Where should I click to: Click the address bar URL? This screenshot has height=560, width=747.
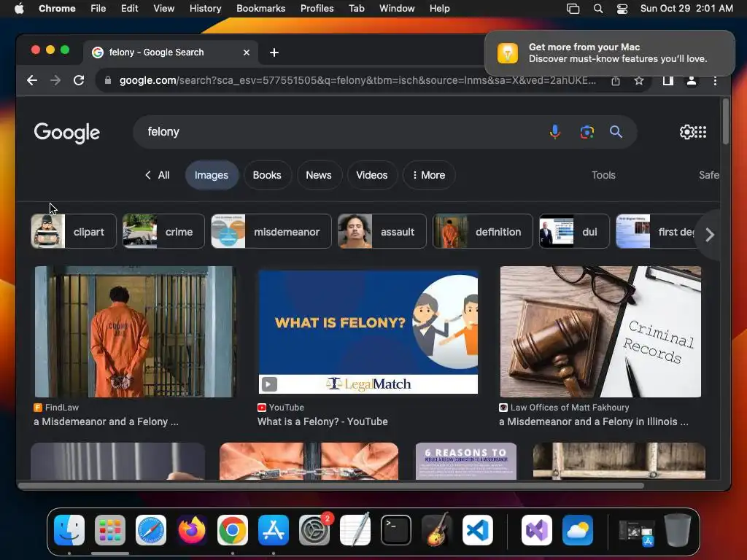[357, 80]
